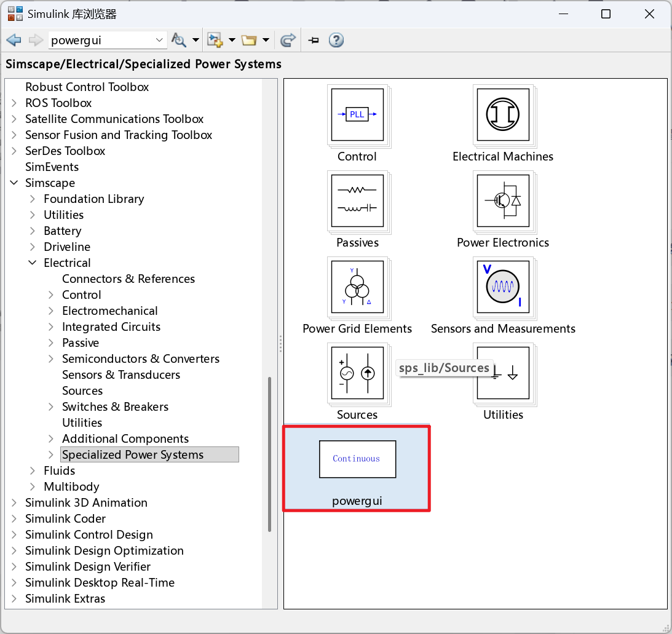
Task: Collapse the Electrical tree node
Action: click(x=33, y=263)
